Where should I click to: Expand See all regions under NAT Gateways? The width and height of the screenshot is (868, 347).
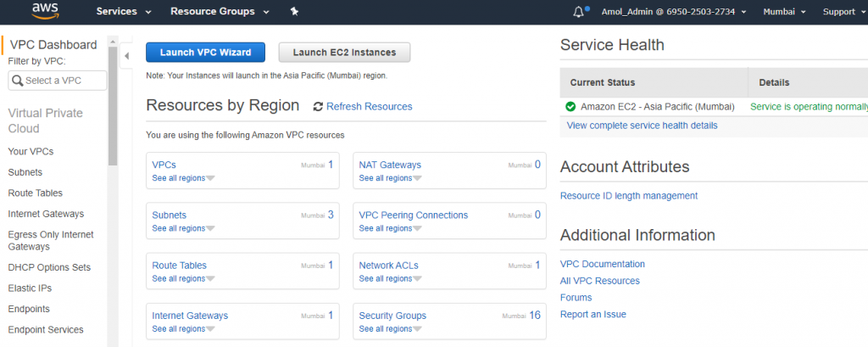click(x=390, y=178)
